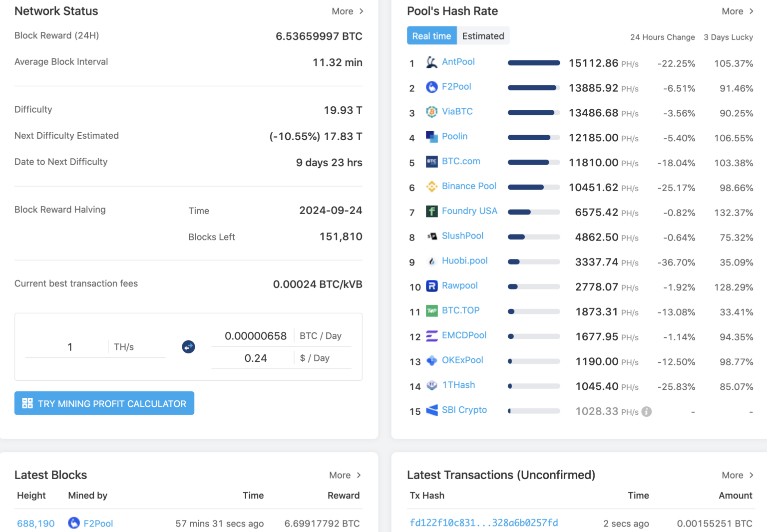The image size is (767, 532).
Task: Click AntPool hashrate 15112.86 PH/s
Action: pos(603,63)
